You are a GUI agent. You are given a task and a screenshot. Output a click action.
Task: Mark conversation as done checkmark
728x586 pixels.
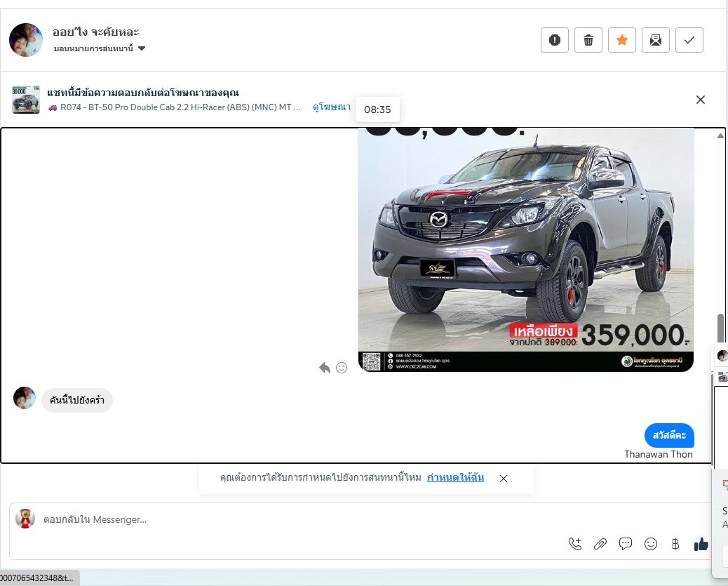689,40
